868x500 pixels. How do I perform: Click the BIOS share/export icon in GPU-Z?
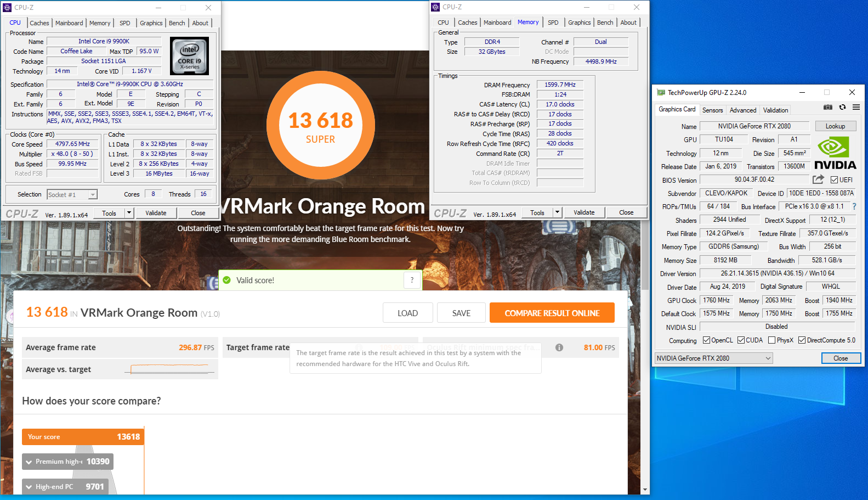(818, 179)
